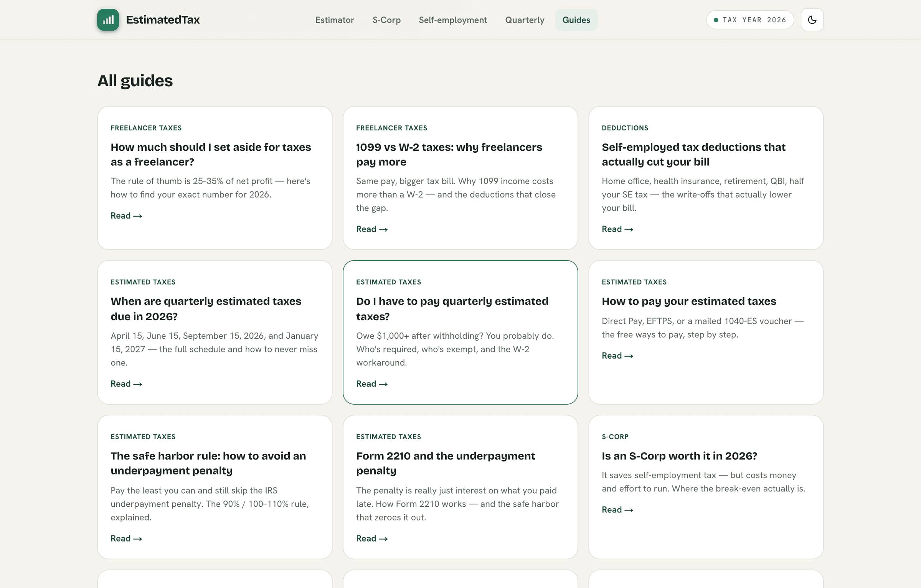Viewport: 921px width, 588px height.
Task: Click Read link in the deductions card
Action: 617,229
